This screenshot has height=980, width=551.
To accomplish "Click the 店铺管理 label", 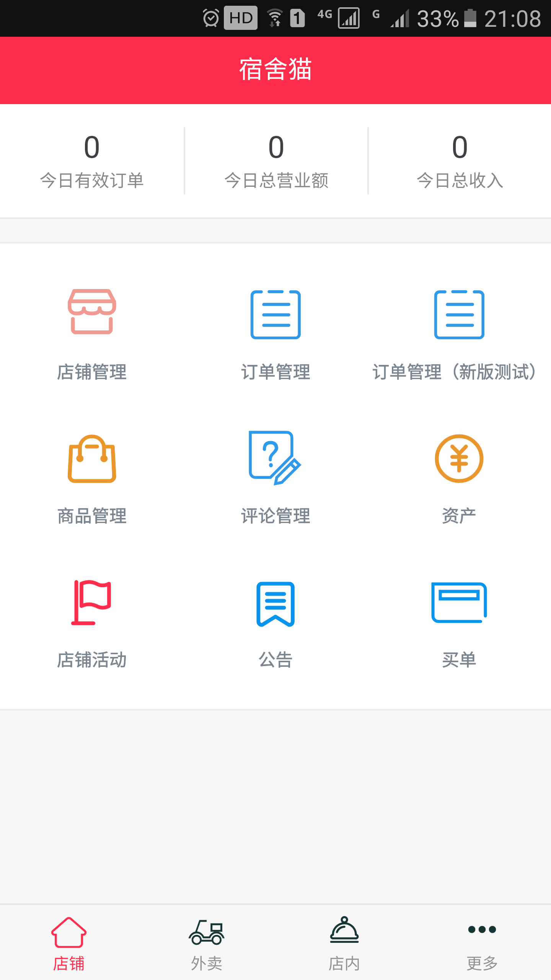I will 92,372.
